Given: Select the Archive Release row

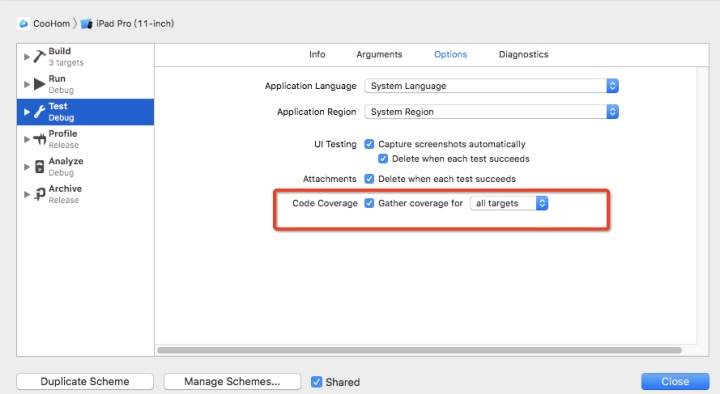Looking at the screenshot, I should click(85, 194).
